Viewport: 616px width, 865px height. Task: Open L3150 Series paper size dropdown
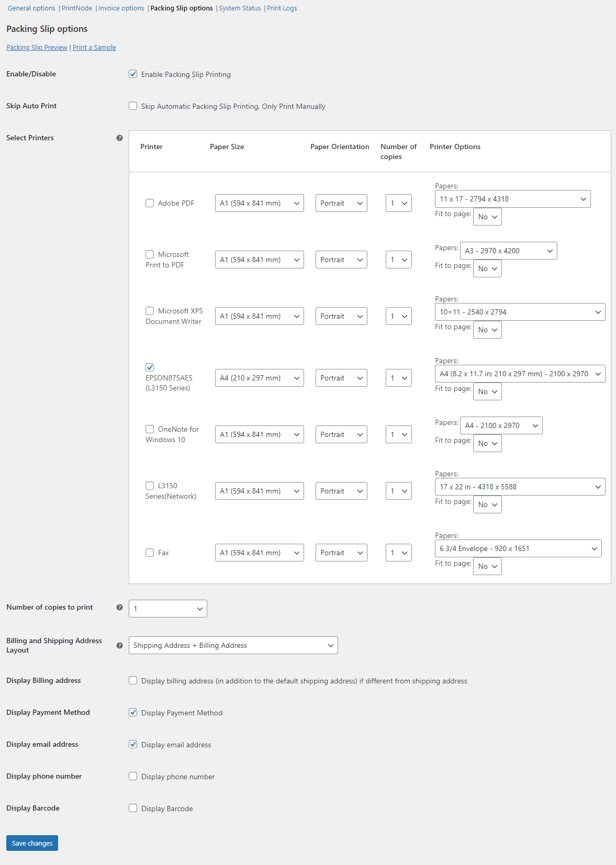(x=260, y=491)
